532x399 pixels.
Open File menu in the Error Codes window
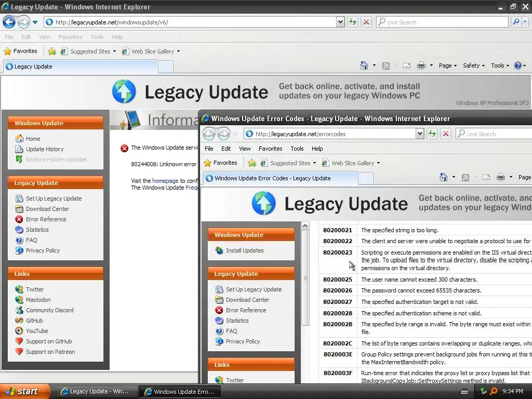click(x=209, y=149)
